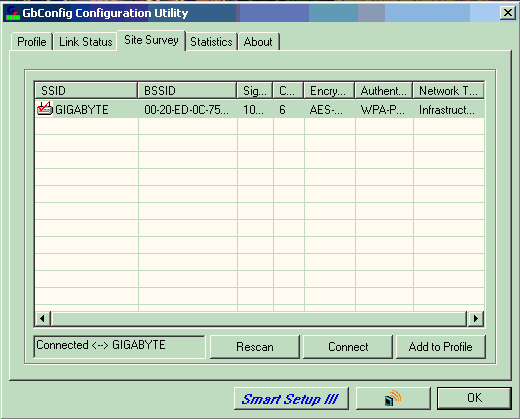520x419 pixels.
Task: Click the signal value 10...
Action: [253, 110]
